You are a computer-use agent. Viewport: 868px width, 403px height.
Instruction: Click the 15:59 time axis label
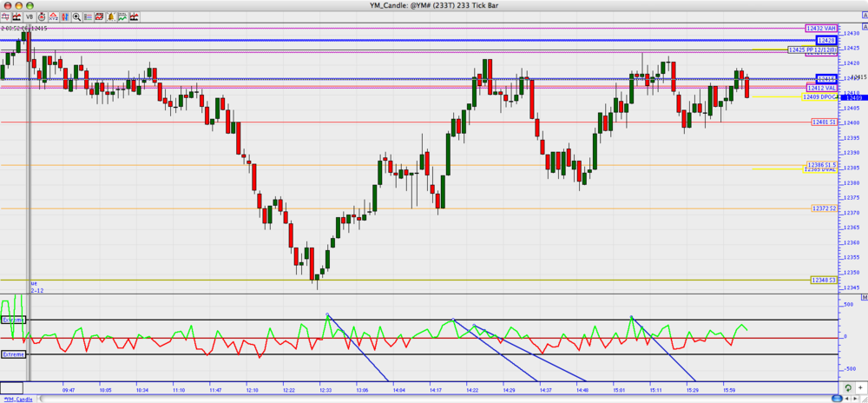pos(730,390)
